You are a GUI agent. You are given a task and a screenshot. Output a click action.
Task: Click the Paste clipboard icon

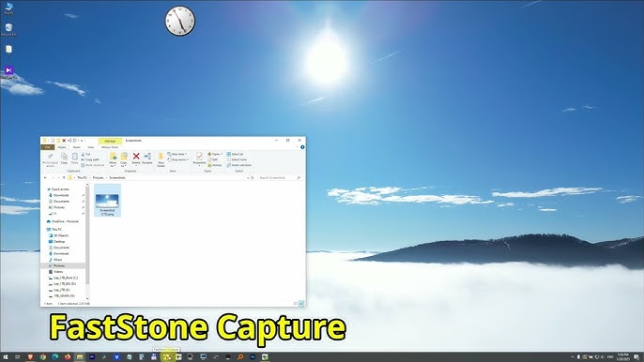(75, 158)
